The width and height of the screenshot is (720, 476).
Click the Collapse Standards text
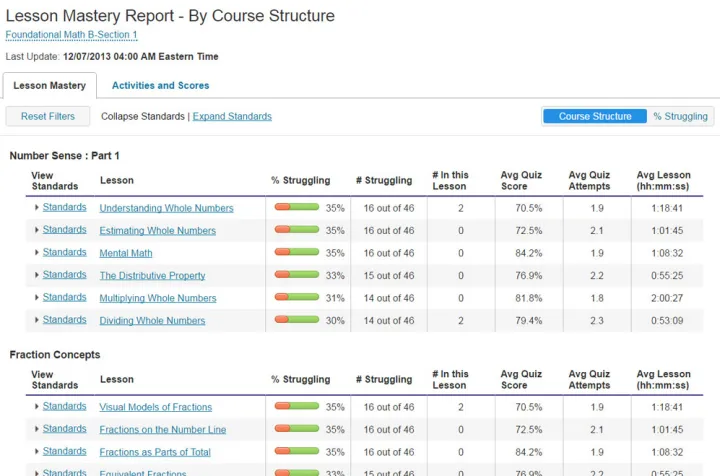click(x=143, y=116)
